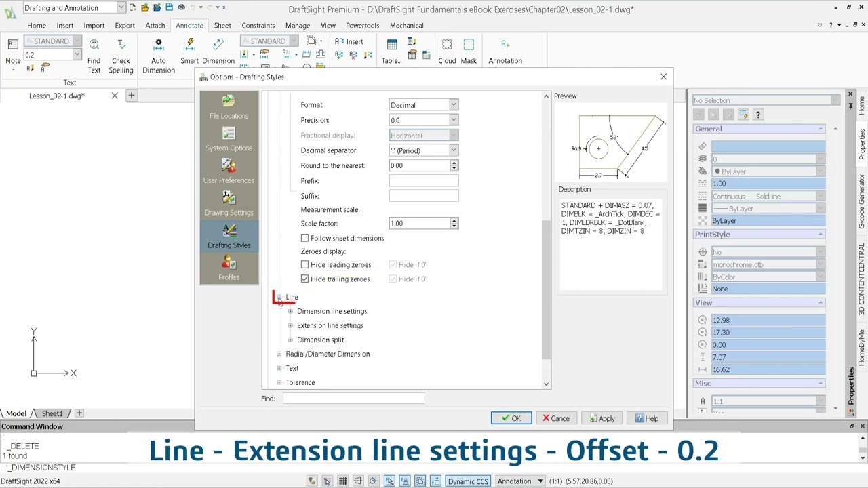Switch to the Sheet1 drawing tab
This screenshot has height=488, width=868.
(x=52, y=413)
